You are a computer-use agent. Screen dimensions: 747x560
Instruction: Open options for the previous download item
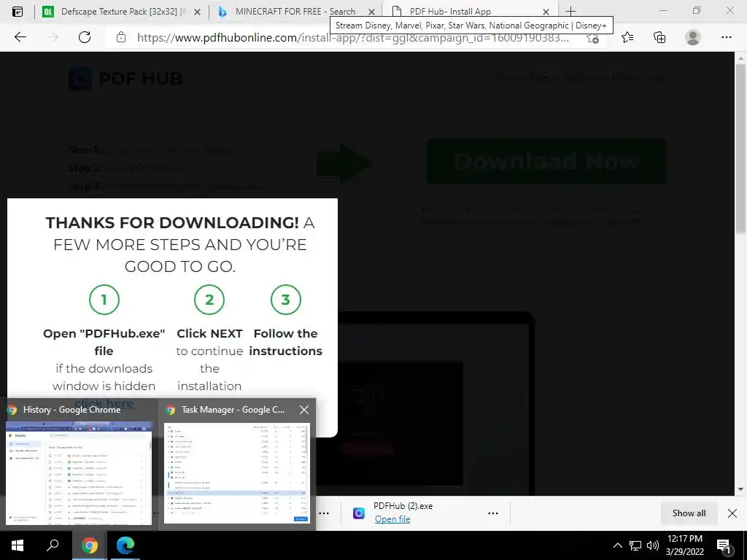point(324,513)
